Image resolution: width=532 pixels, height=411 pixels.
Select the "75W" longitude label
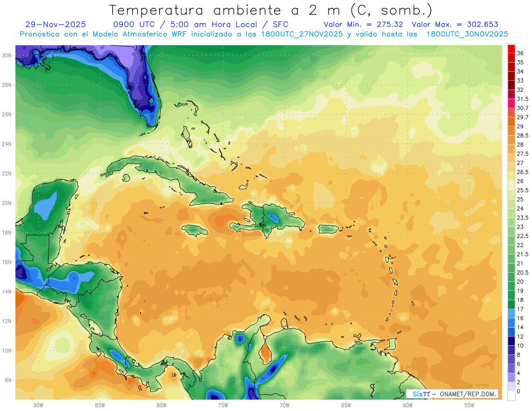click(x=223, y=405)
